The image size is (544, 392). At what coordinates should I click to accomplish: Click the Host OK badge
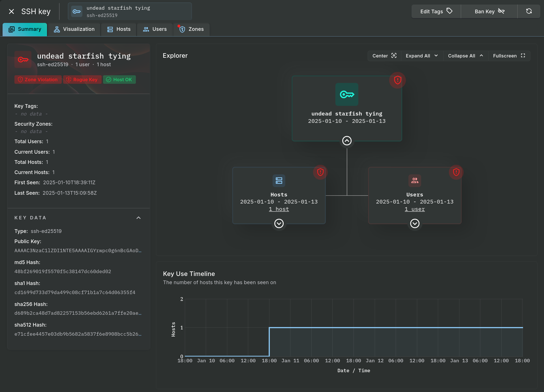point(119,80)
